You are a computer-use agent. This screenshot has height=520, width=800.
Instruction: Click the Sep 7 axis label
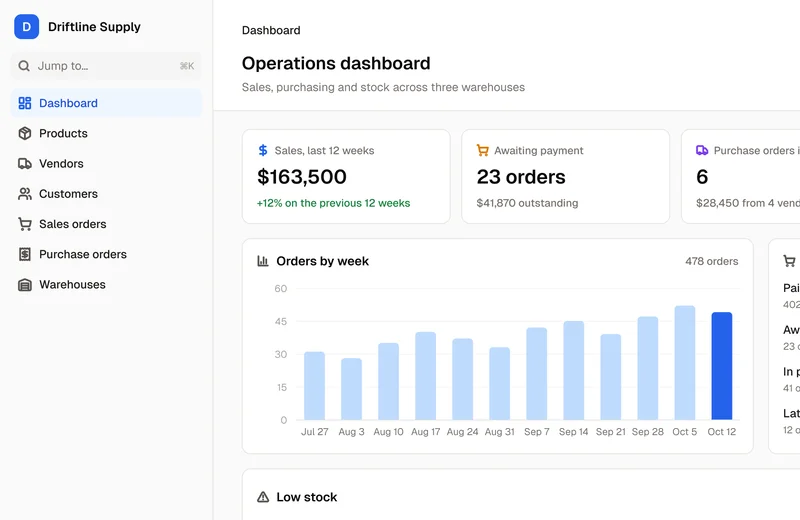[537, 432]
